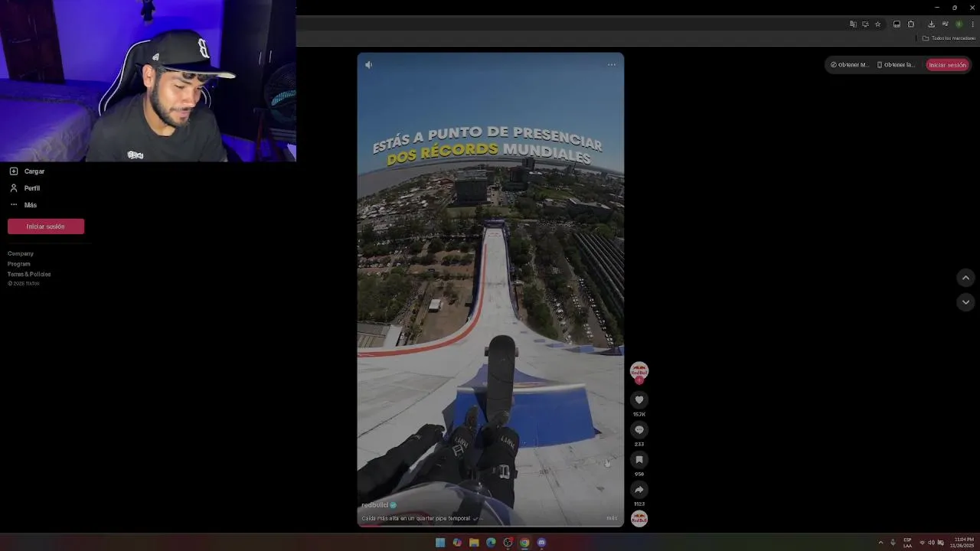
Task: Click Obtener app de escritorio button
Action: 850,65
